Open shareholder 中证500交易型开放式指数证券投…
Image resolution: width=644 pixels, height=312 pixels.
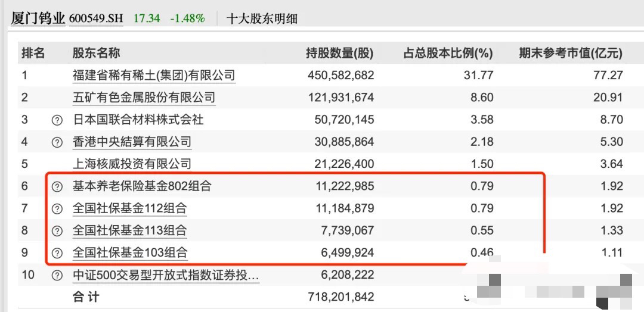click(166, 274)
